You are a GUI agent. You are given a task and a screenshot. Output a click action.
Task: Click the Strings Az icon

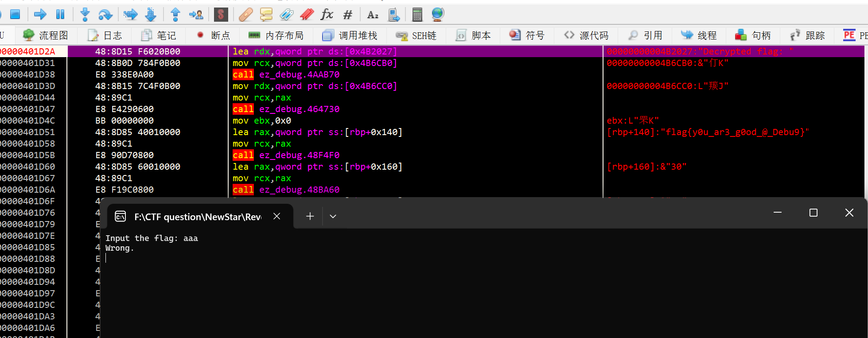(x=373, y=15)
